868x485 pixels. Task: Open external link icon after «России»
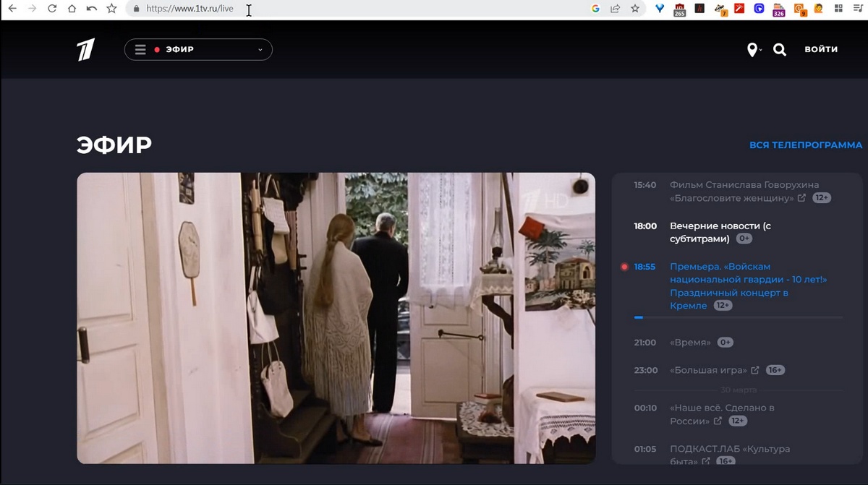[718, 421]
